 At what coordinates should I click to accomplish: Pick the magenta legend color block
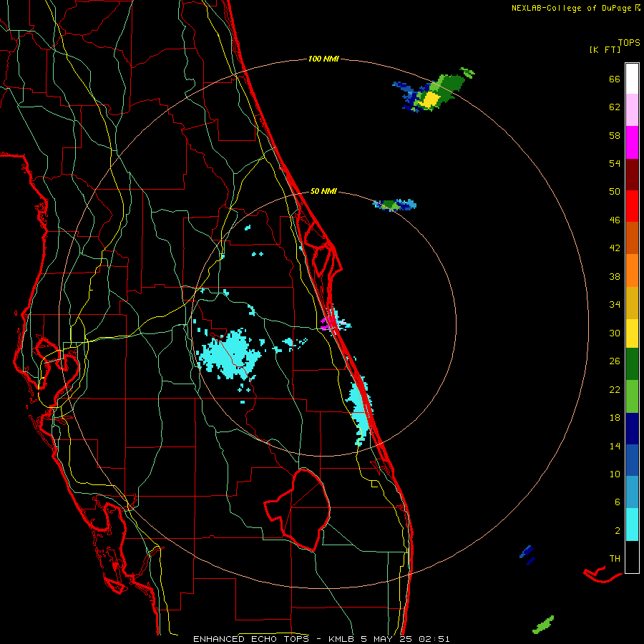point(632,142)
